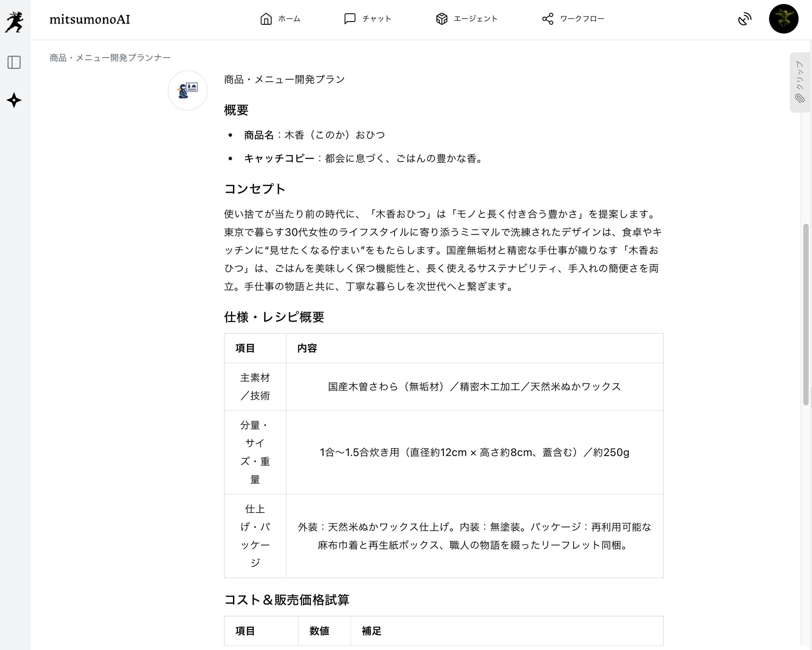Go to the エージェント tab
This screenshot has height=650, width=812.
coord(475,19)
